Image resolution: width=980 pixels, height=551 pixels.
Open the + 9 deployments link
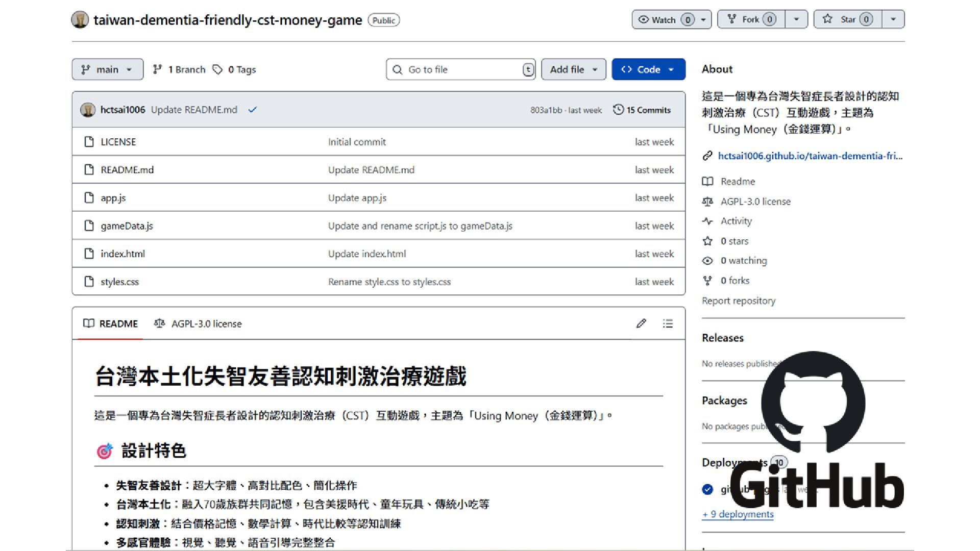click(x=738, y=514)
